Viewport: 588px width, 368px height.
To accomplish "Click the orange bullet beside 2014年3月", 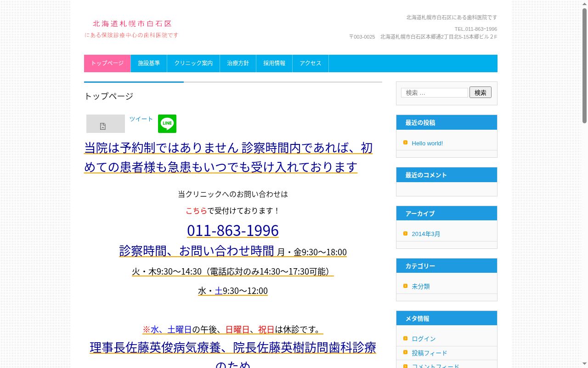I will (405, 233).
